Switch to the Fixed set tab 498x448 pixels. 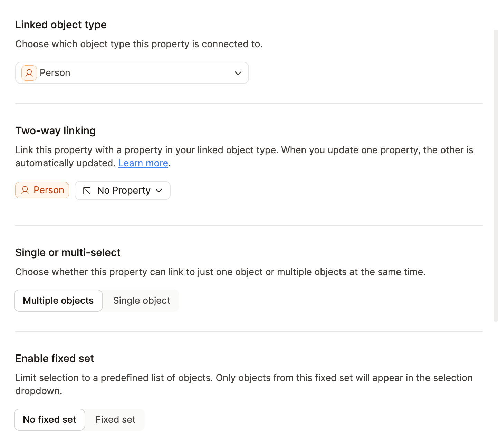(115, 419)
